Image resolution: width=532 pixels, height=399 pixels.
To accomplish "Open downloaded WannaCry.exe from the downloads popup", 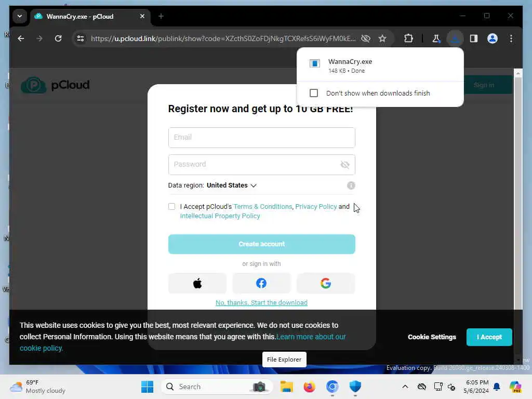I will point(380,65).
